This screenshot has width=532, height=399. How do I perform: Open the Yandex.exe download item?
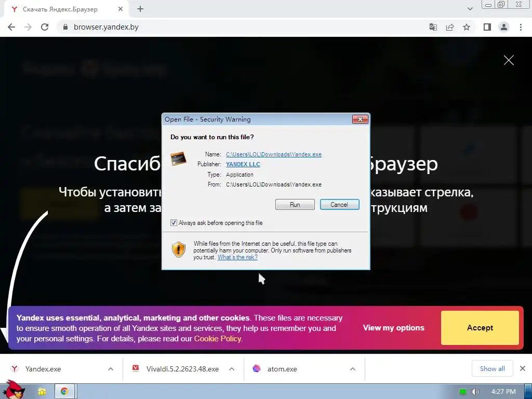tap(43, 369)
